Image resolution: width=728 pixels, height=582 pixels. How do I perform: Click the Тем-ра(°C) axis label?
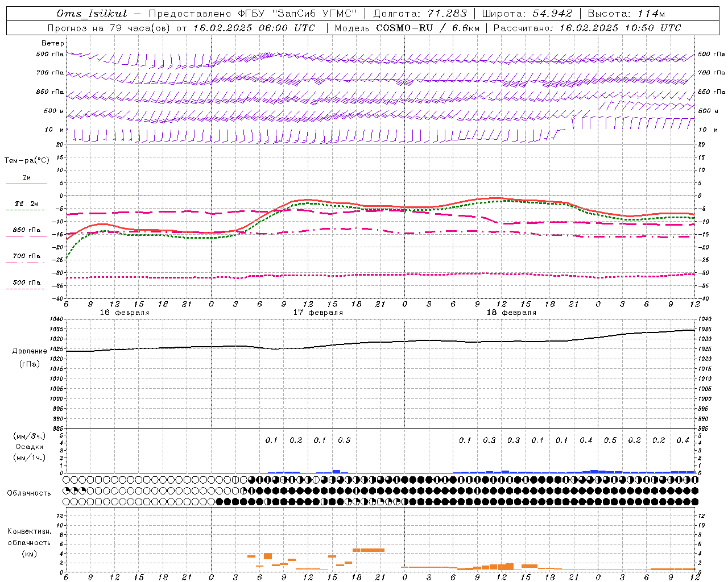(27, 161)
